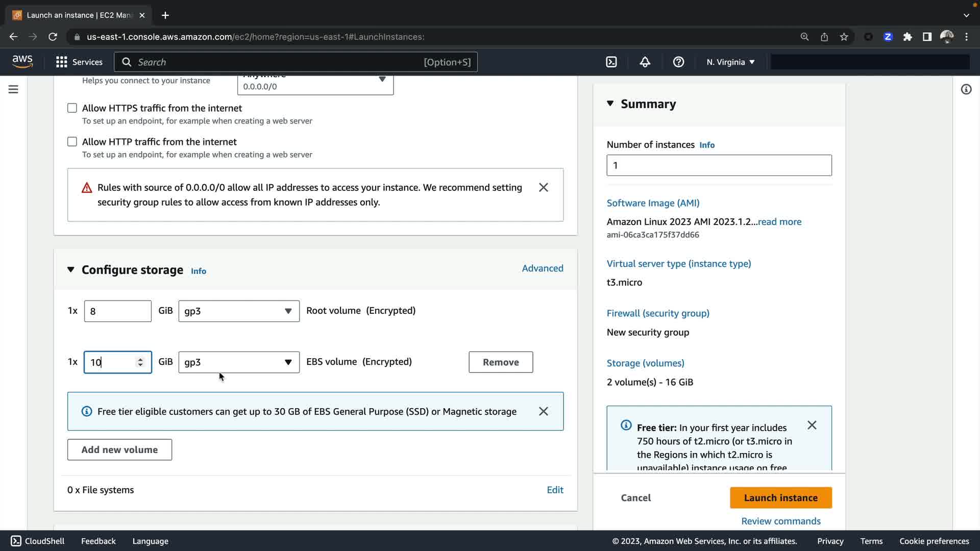Click the help question mark icon
Screen dimensions: 980x551
click(x=678, y=62)
